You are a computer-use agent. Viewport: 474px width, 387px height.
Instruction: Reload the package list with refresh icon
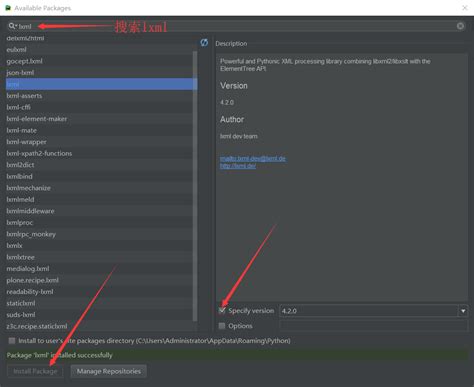[x=204, y=43]
